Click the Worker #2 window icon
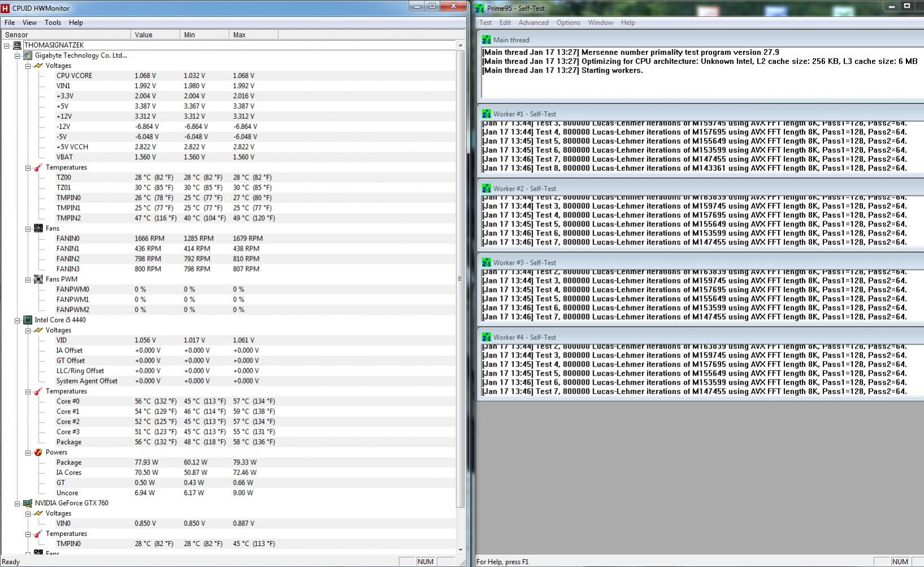This screenshot has height=567, width=924. click(x=486, y=188)
